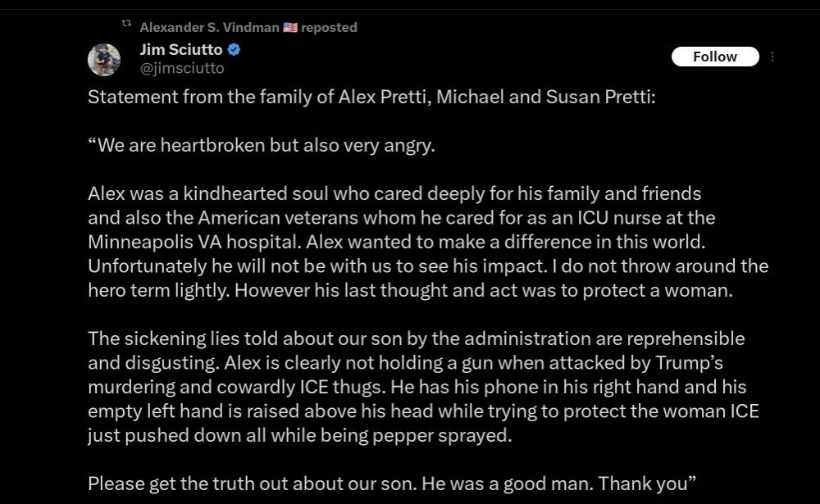
Task: Click the line beginning 'Unfortunately he will not be'
Action: coord(428,266)
